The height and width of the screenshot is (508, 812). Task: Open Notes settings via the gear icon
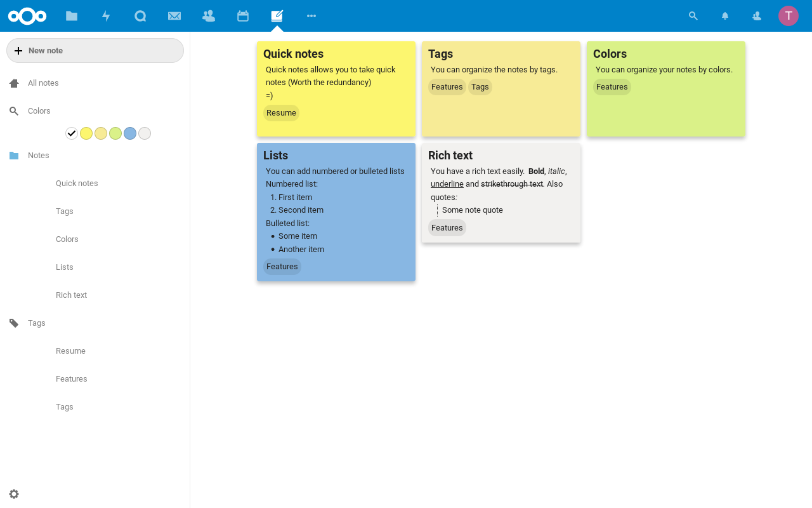point(13,494)
